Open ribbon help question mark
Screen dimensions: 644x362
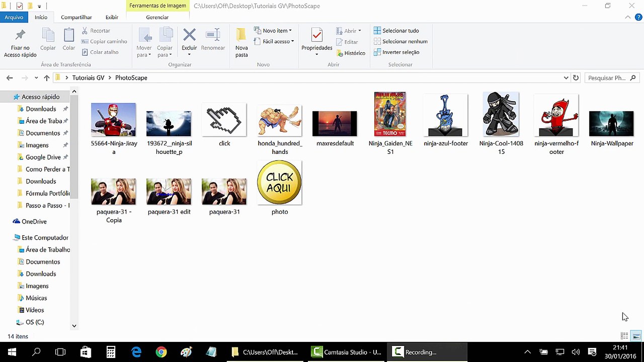[638, 17]
